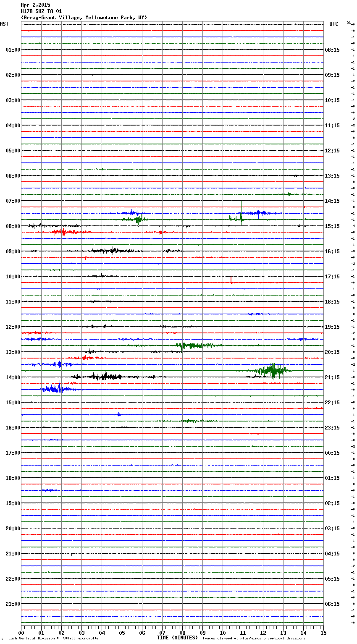Select the MST hour label "16:00"

(x=13, y=428)
